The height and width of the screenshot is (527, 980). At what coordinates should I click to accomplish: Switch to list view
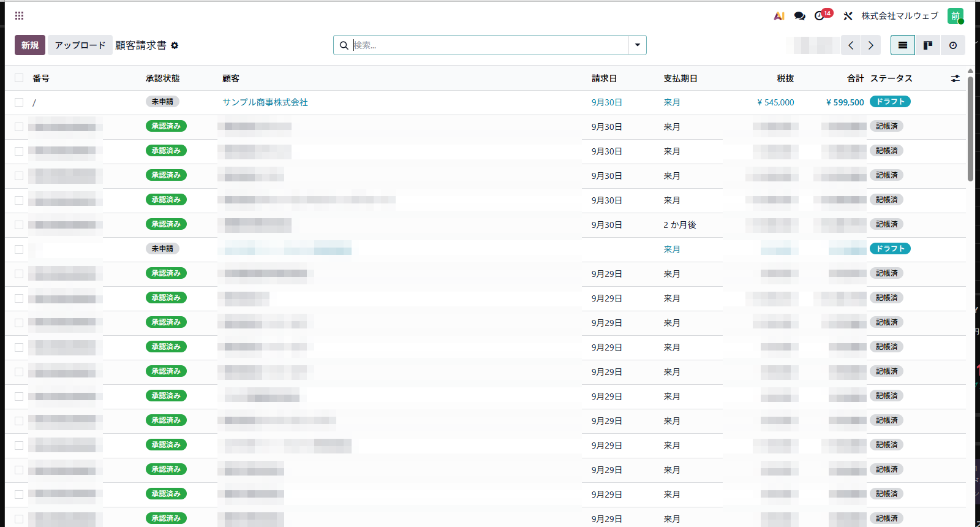tap(903, 45)
